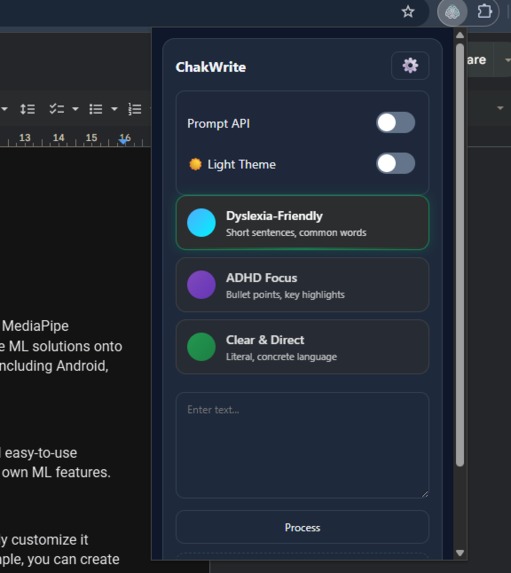
Task: Insert a checklist in Docs toolbar
Action: click(x=57, y=109)
